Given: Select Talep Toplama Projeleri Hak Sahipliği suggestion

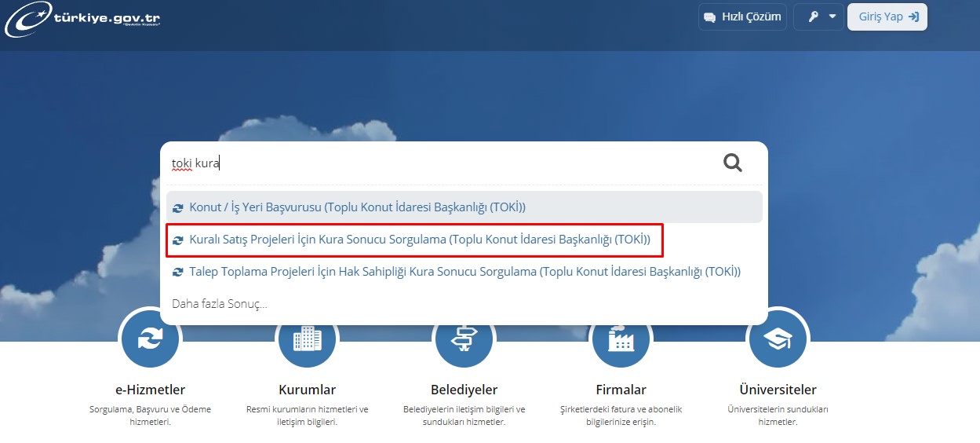Looking at the screenshot, I should 464,272.
